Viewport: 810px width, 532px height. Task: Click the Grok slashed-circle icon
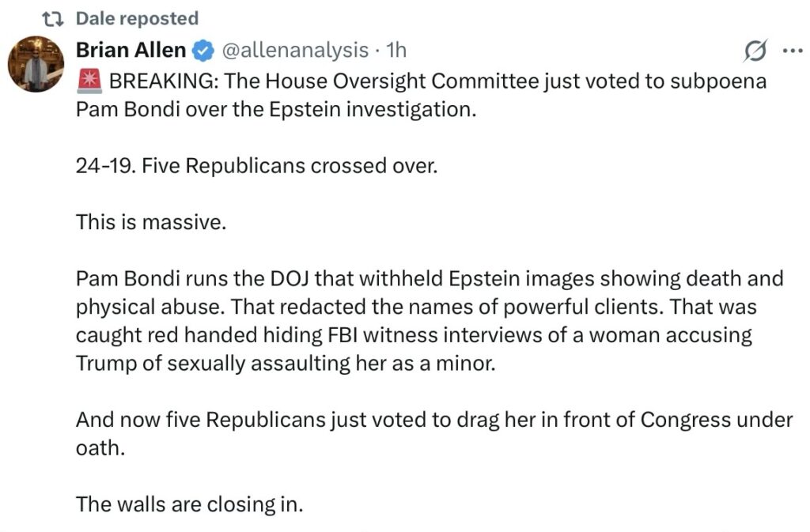755,51
